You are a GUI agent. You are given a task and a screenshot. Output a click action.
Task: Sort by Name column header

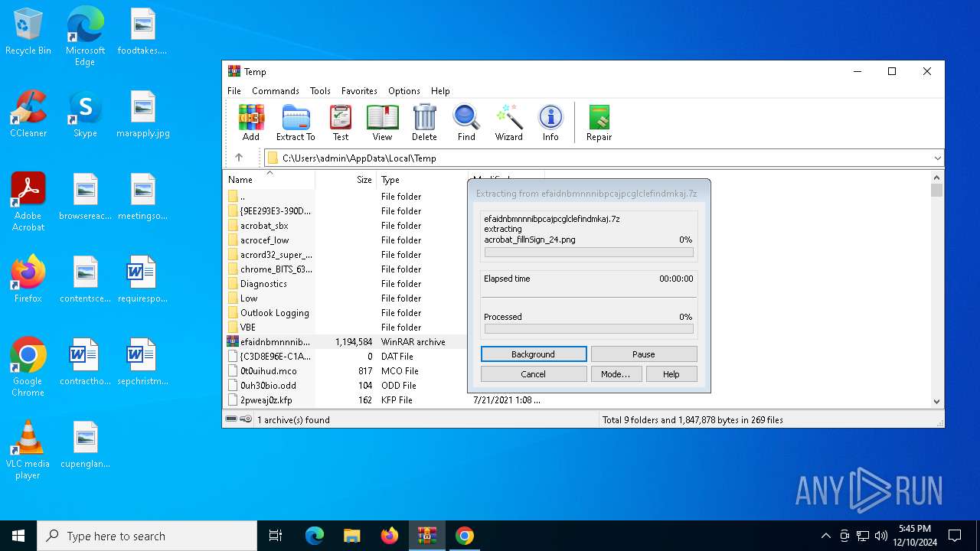click(x=269, y=180)
